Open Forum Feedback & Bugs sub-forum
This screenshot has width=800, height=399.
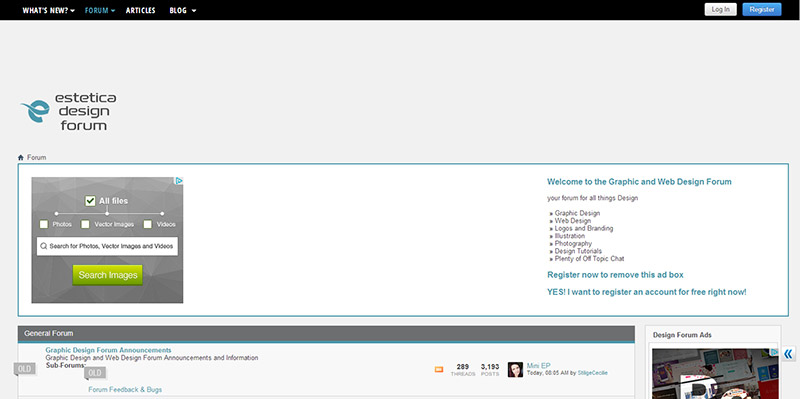pos(125,390)
